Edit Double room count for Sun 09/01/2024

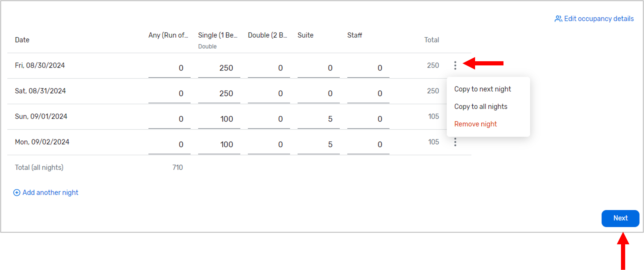click(269, 119)
